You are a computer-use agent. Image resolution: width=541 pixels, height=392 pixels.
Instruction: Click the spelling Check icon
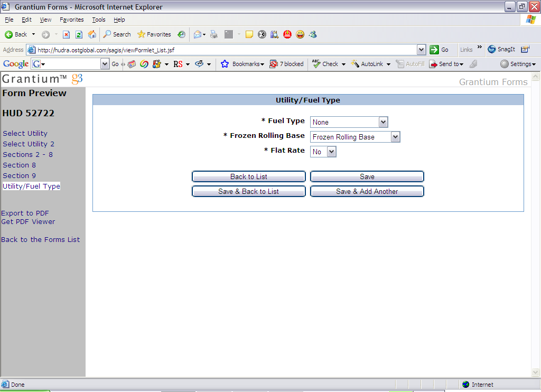(x=316, y=64)
